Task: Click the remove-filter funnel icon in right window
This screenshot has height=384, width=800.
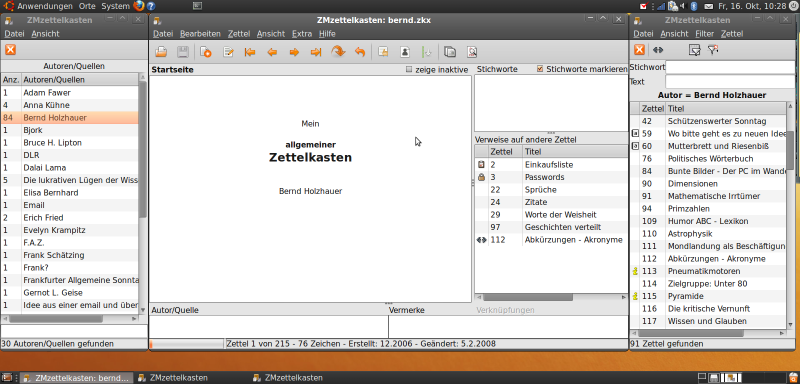Action: click(x=713, y=50)
